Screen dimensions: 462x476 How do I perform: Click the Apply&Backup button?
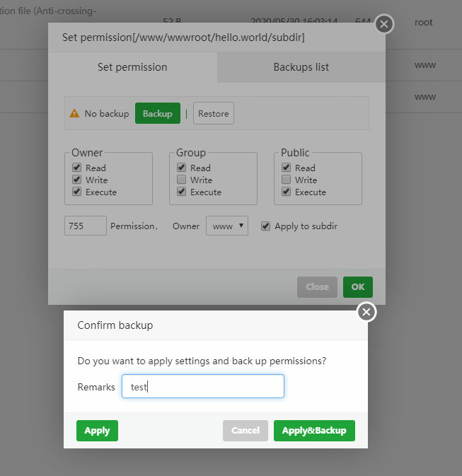pyautogui.click(x=314, y=431)
